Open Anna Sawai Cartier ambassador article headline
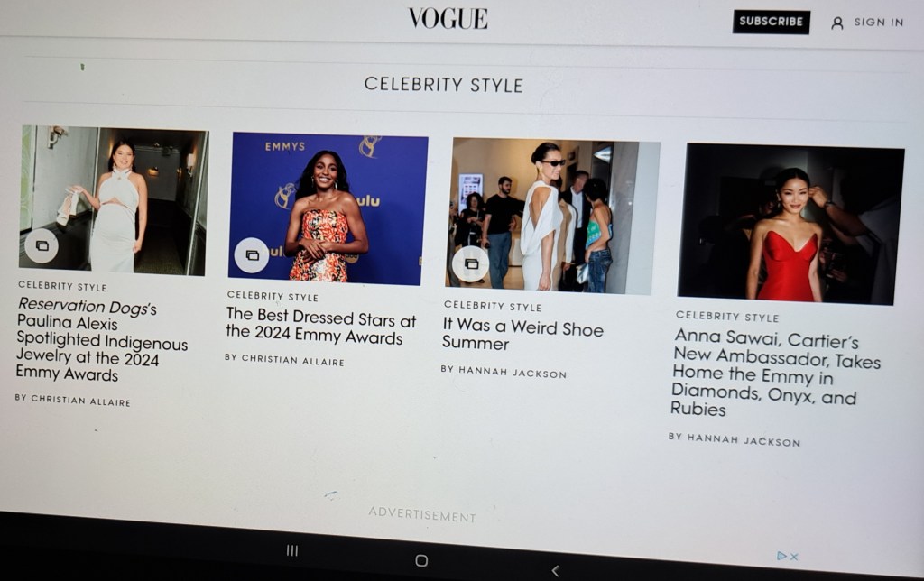The width and height of the screenshot is (924, 581). tap(775, 373)
